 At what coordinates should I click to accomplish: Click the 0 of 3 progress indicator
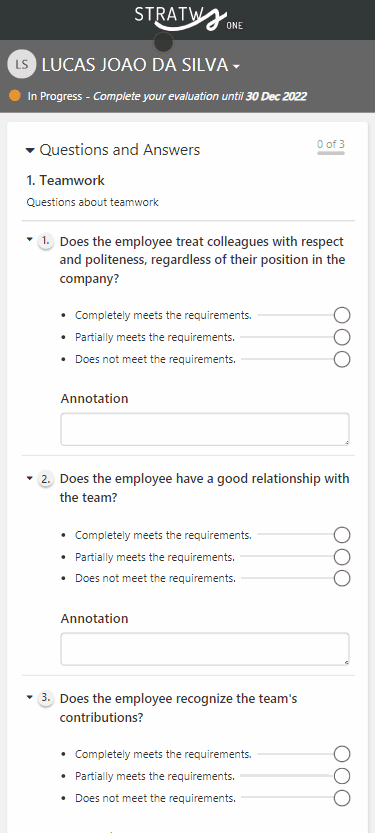pyautogui.click(x=331, y=146)
